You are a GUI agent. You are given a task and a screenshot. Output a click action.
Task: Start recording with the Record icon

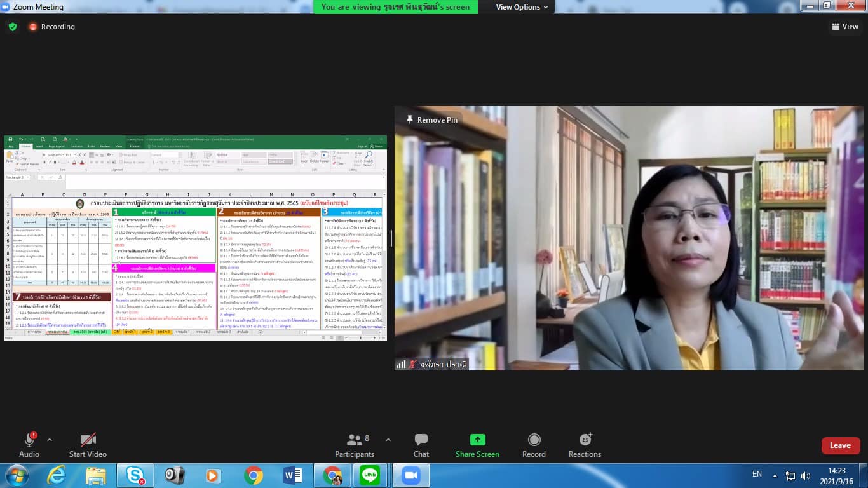coord(534,440)
